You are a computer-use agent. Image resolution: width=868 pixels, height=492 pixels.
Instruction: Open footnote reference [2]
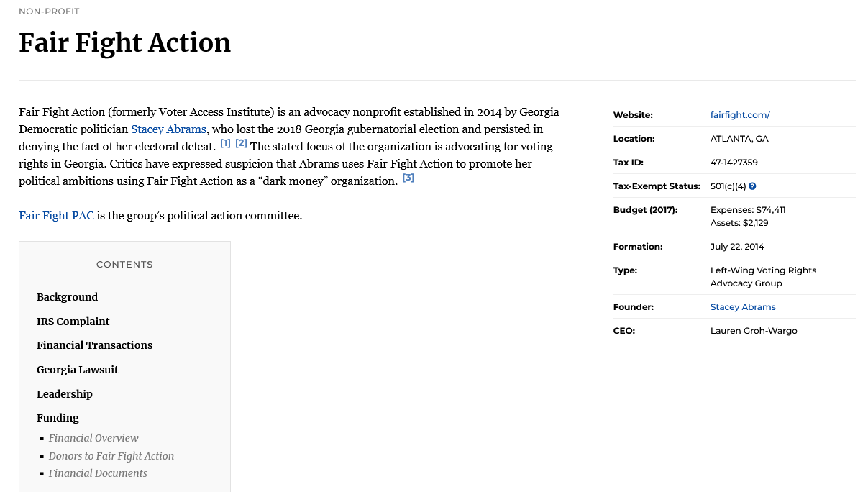point(242,143)
